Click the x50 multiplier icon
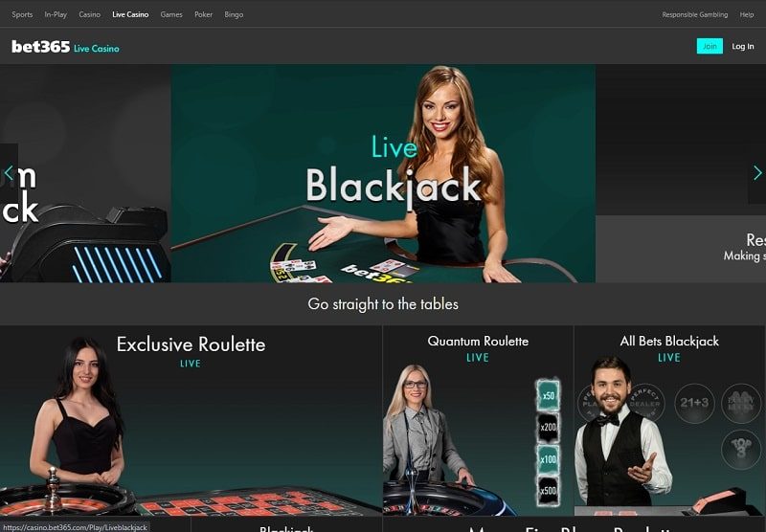 (x=548, y=395)
